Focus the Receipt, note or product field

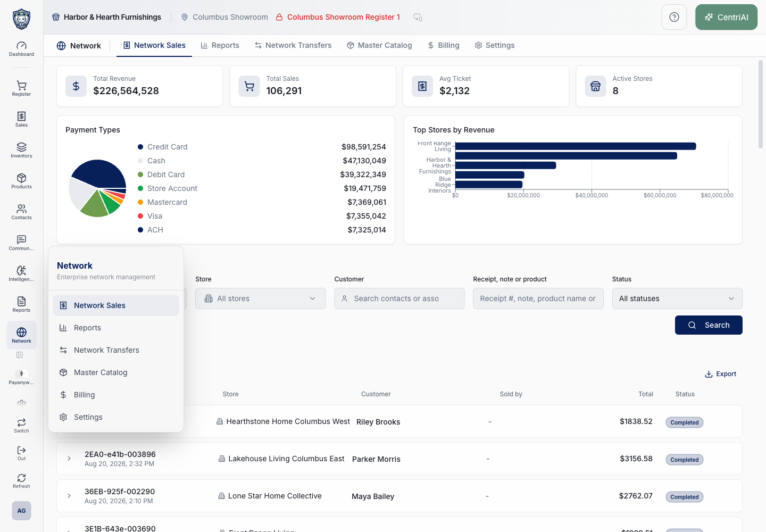(x=538, y=298)
